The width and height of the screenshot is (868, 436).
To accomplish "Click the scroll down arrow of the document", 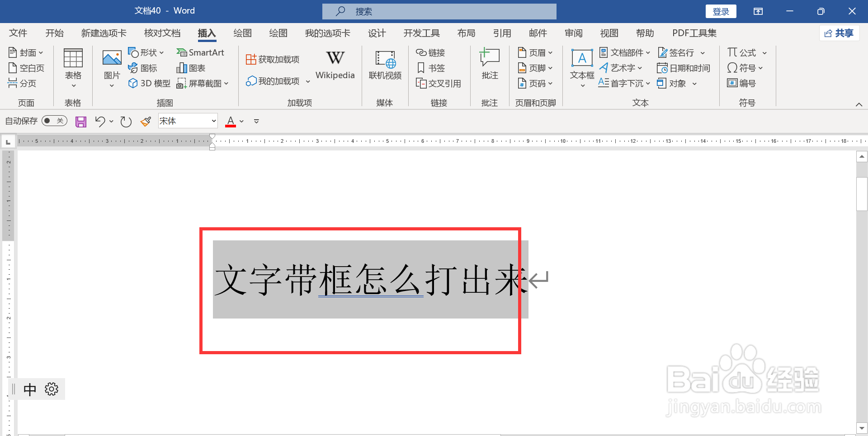I will coord(862,428).
